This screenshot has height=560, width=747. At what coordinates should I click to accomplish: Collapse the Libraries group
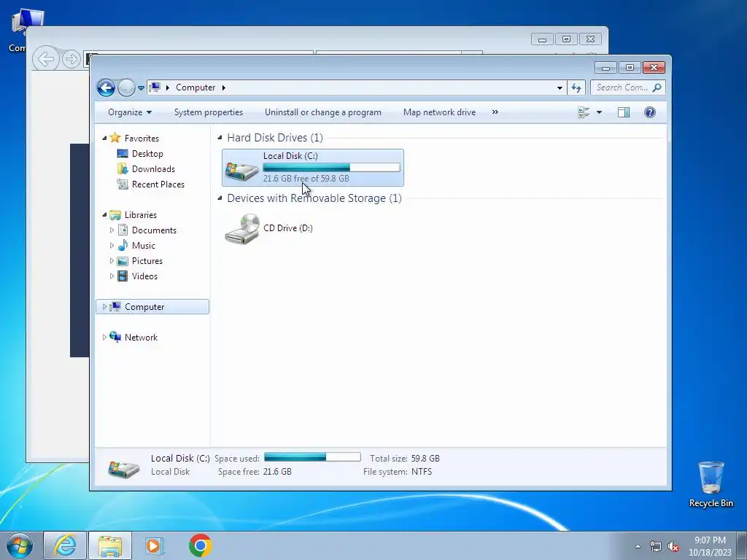[x=104, y=215]
